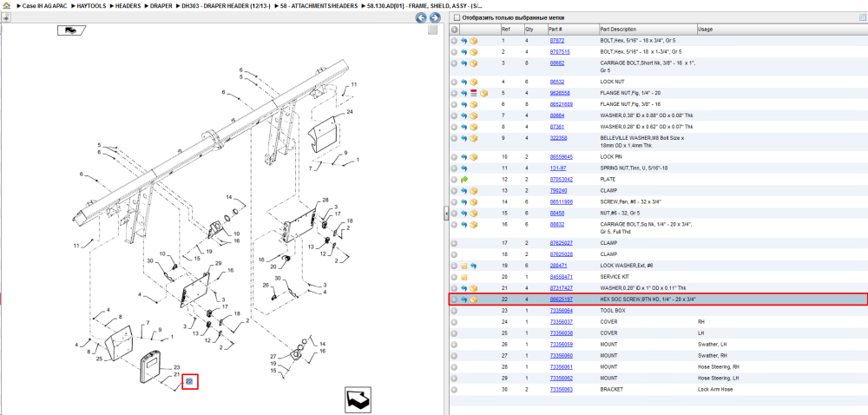The image size is (868, 415).
Task: Open part number link 86625197
Action: click(561, 300)
